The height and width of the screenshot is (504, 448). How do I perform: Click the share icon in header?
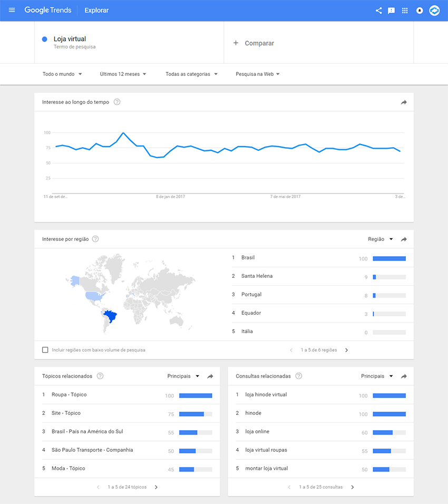tap(379, 11)
